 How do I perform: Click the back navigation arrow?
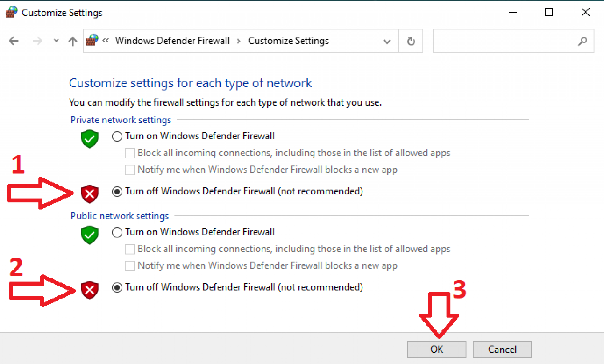14,41
